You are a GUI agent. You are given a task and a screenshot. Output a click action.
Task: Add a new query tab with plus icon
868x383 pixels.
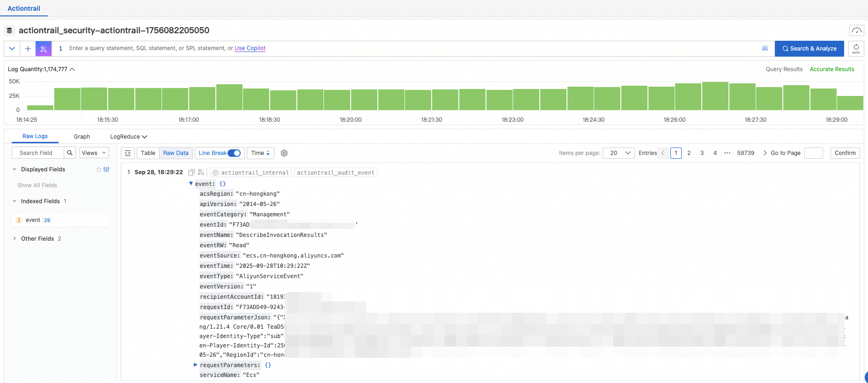coord(28,48)
